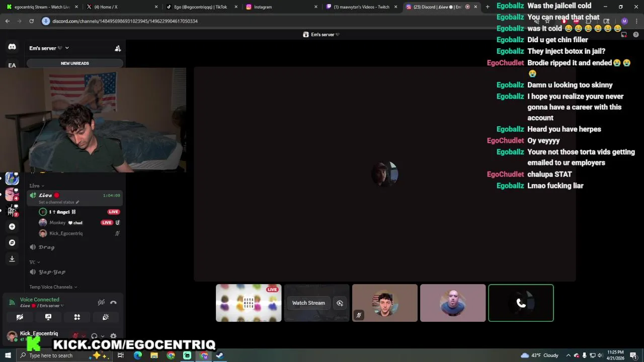This screenshot has height=362, width=644.
Task: Open Steam from taskbar
Action: coord(220,355)
